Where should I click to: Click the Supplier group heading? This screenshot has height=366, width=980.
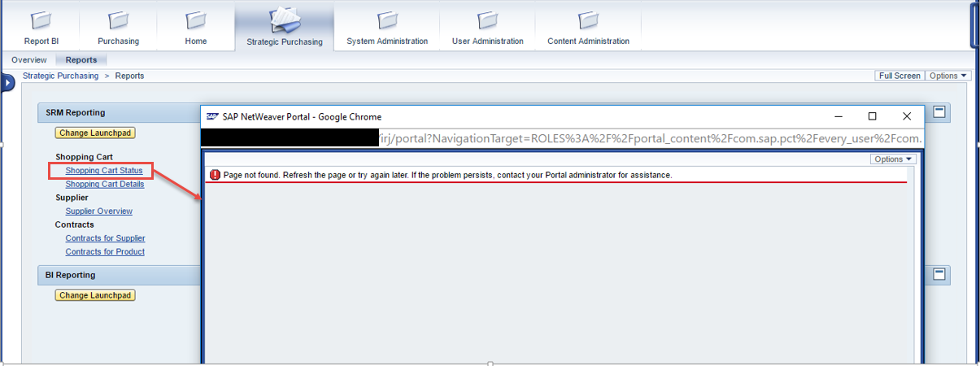[72, 198]
